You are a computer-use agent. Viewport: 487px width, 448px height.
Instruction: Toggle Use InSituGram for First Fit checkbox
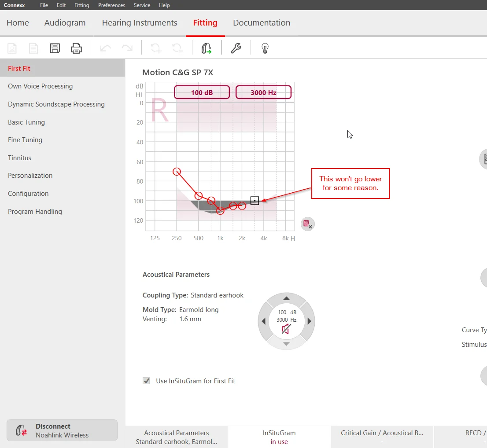tap(146, 381)
